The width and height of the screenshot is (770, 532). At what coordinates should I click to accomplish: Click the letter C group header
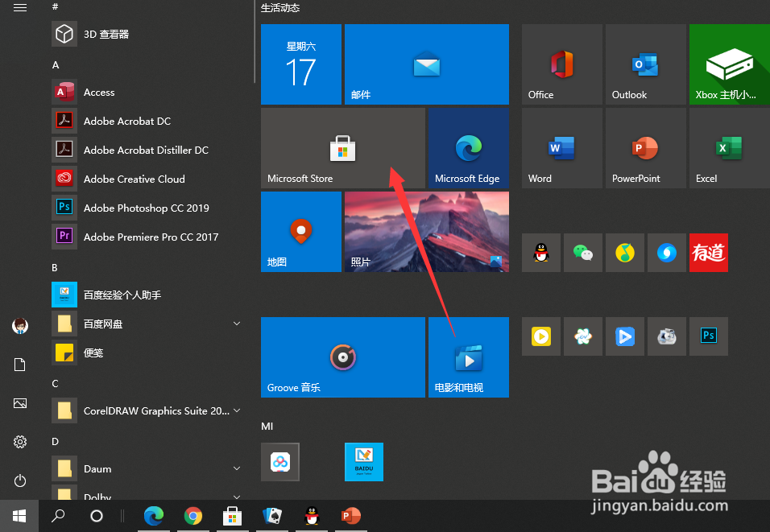pyautogui.click(x=55, y=383)
